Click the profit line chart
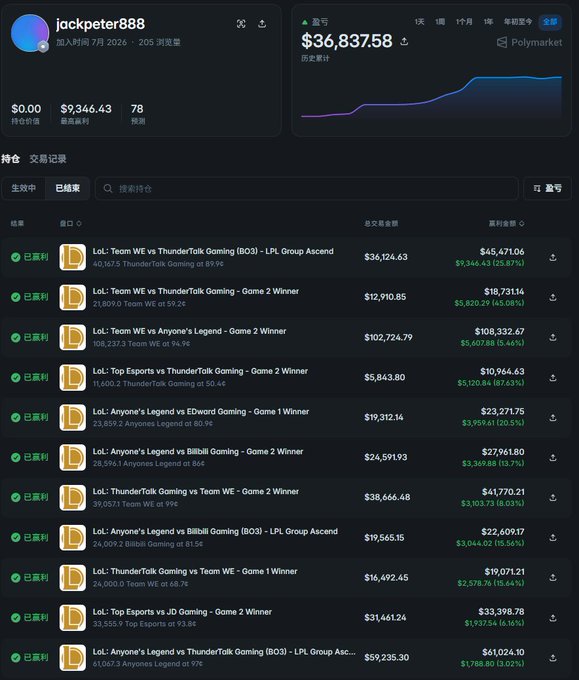 click(x=432, y=98)
